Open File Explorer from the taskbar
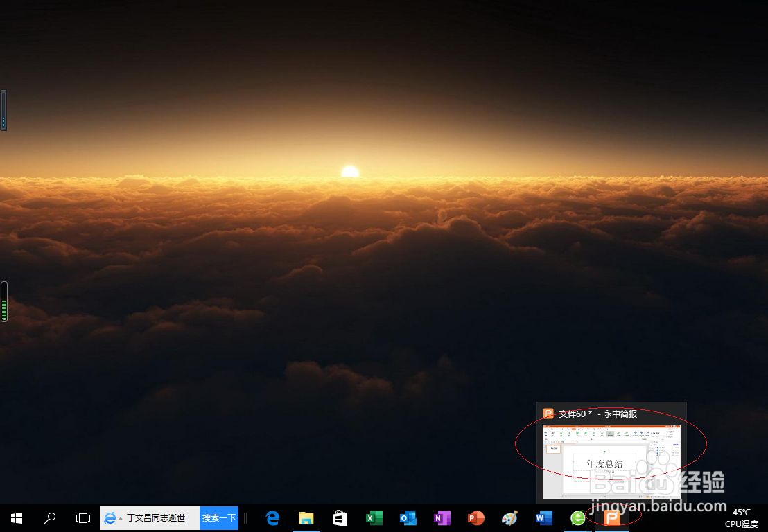Image resolution: width=768 pixels, height=532 pixels. (306, 518)
